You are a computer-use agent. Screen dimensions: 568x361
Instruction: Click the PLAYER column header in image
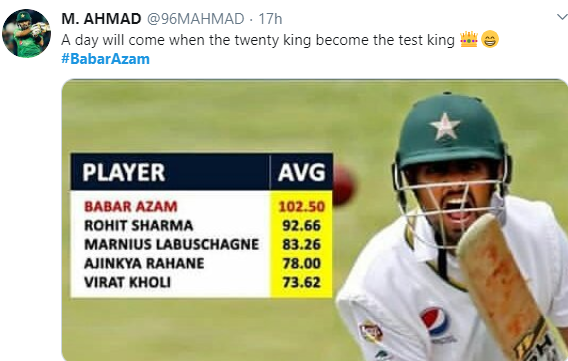tap(124, 172)
